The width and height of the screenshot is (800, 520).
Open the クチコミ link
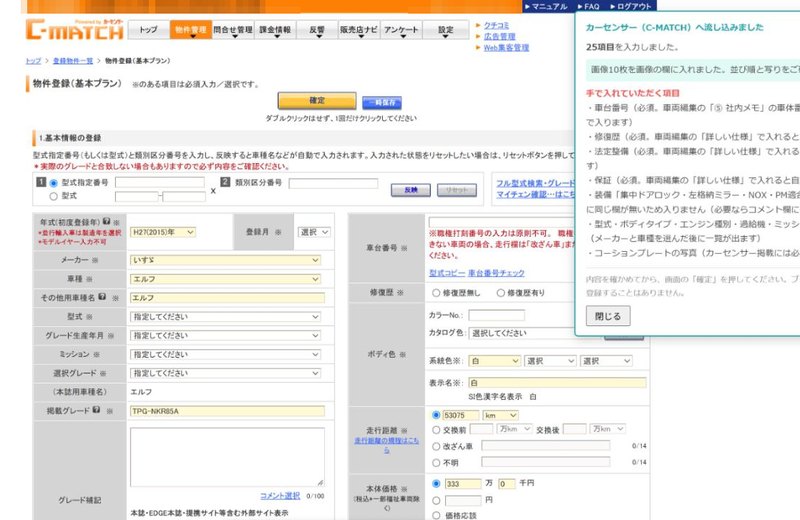496,25
